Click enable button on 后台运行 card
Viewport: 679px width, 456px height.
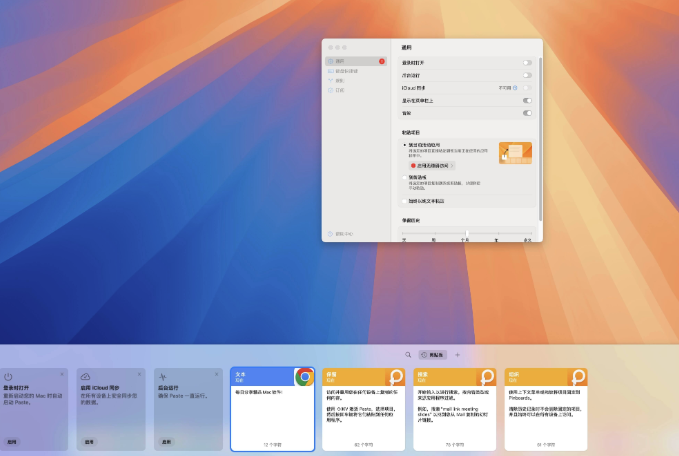pos(166,441)
